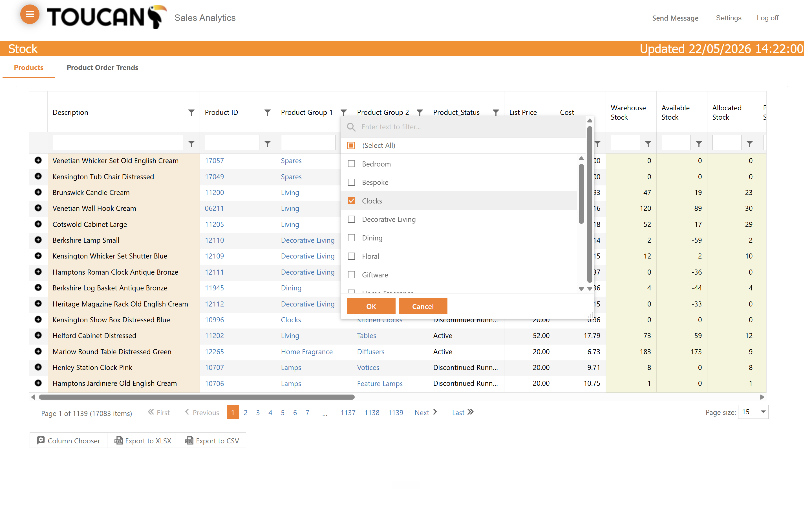Click Send Message in top navigation
Screen dimensions: 812x508
click(x=675, y=18)
